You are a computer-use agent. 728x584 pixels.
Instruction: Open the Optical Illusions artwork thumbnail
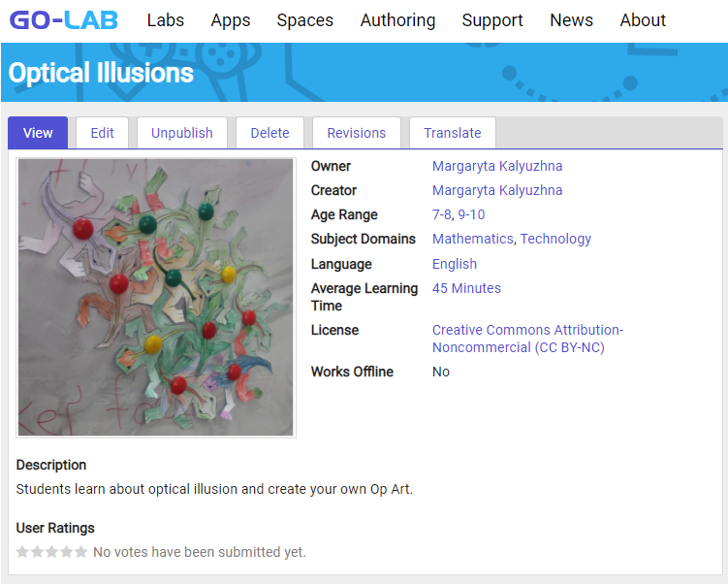coord(156,297)
